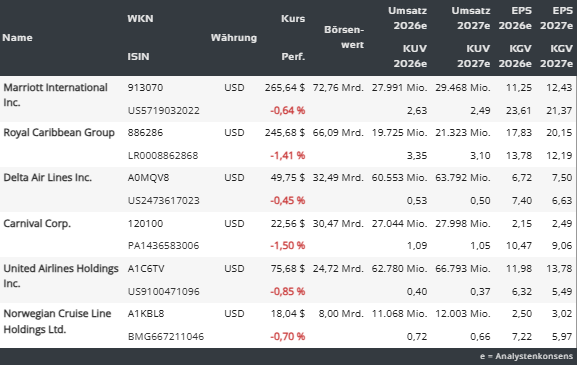The height and width of the screenshot is (365, 577).
Task: Click the KGV 2027e header
Action: coord(556,56)
